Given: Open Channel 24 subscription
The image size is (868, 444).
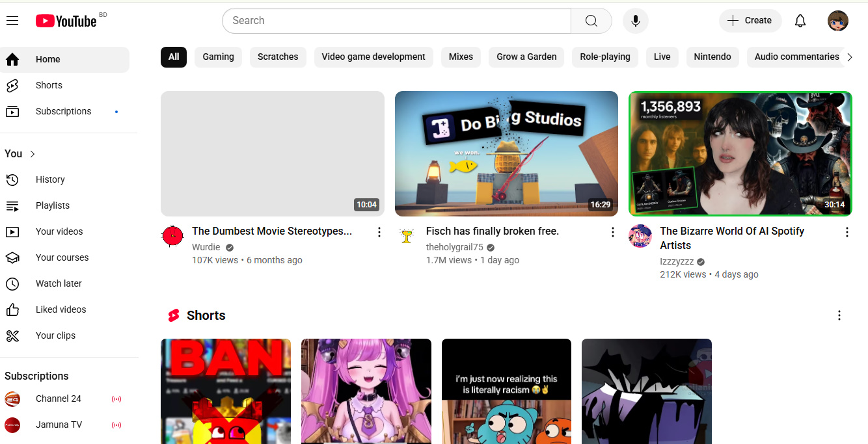Looking at the screenshot, I should coord(64,398).
